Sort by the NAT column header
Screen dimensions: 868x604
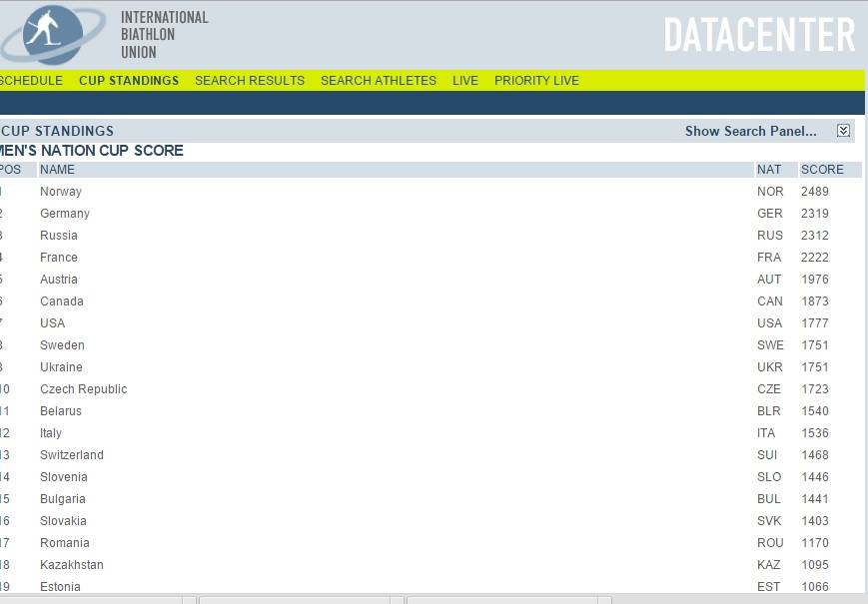pos(769,170)
